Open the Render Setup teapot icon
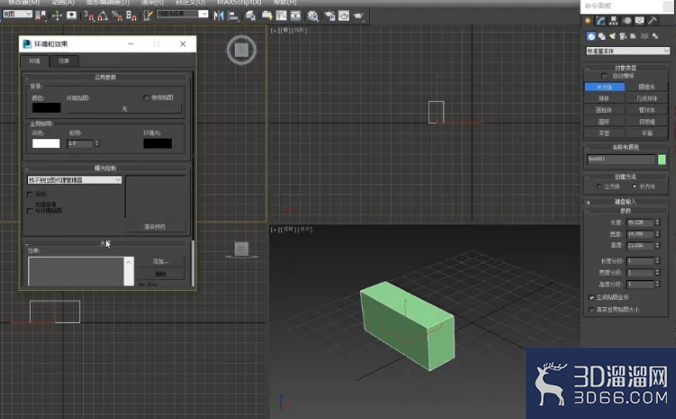 (x=330, y=16)
